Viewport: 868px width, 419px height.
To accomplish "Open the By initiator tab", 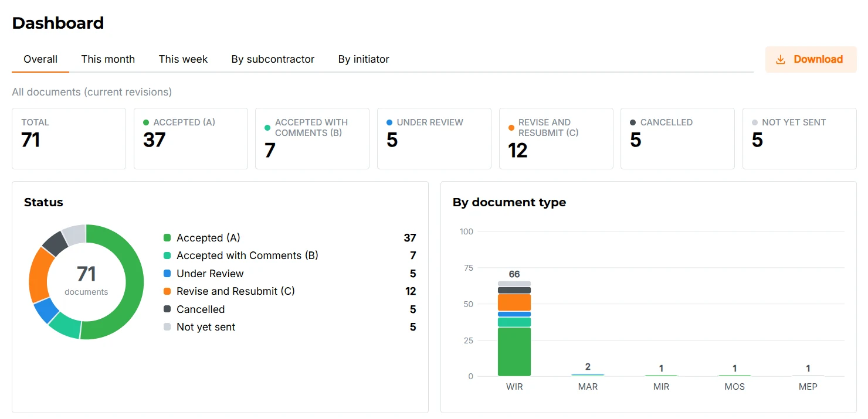I will point(364,59).
